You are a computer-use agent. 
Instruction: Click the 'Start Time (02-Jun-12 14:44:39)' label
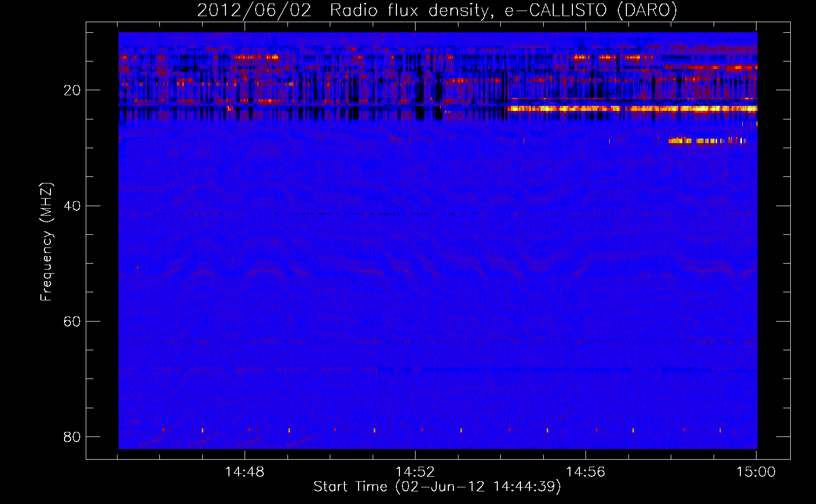click(x=437, y=487)
